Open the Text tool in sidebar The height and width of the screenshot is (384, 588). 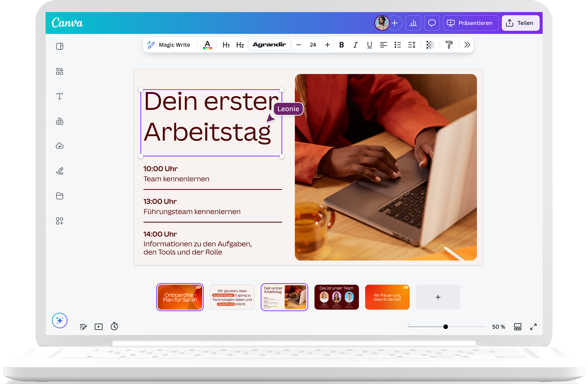tap(59, 96)
